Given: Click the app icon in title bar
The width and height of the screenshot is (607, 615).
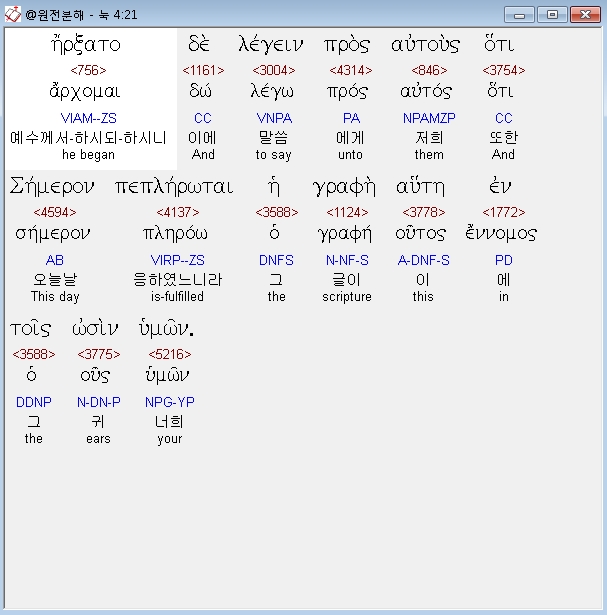Looking at the screenshot, I should tap(13, 15).
